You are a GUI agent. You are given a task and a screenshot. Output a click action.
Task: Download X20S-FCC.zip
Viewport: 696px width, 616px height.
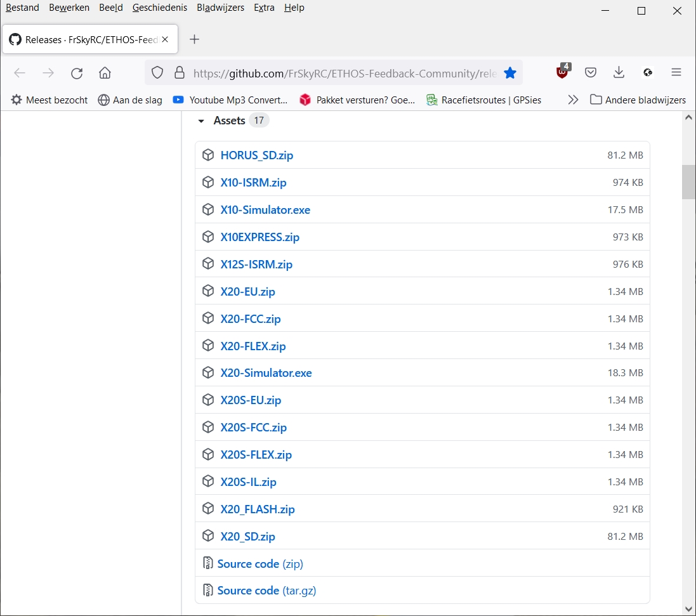point(253,428)
